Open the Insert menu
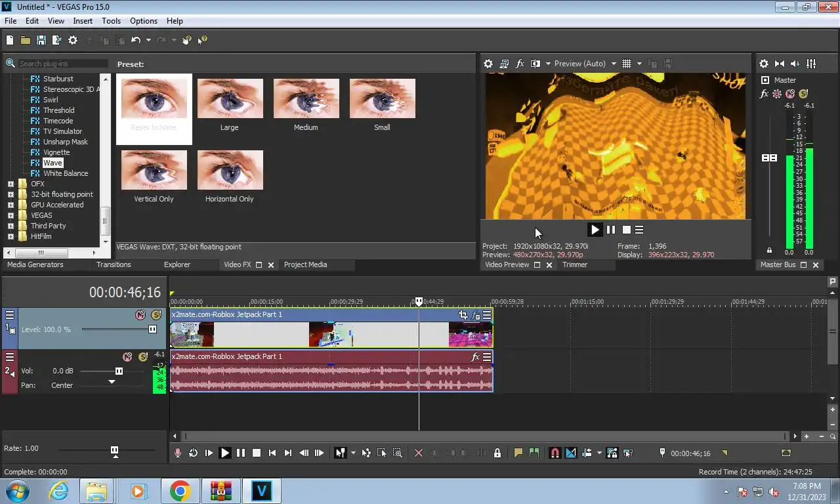This screenshot has width=840, height=504. pyautogui.click(x=83, y=21)
